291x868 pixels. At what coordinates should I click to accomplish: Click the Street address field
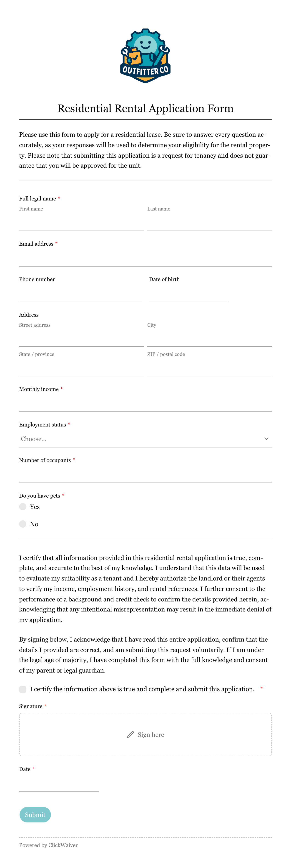pos(81,338)
